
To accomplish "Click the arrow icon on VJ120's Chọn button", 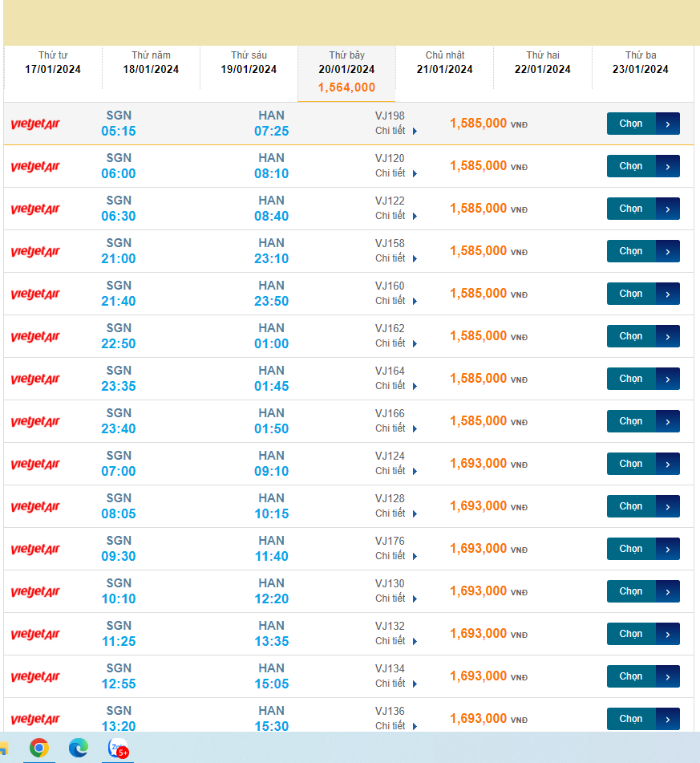I will (x=668, y=166).
